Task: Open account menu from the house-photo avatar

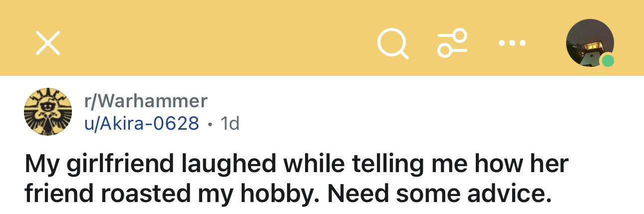Action: pos(589,42)
